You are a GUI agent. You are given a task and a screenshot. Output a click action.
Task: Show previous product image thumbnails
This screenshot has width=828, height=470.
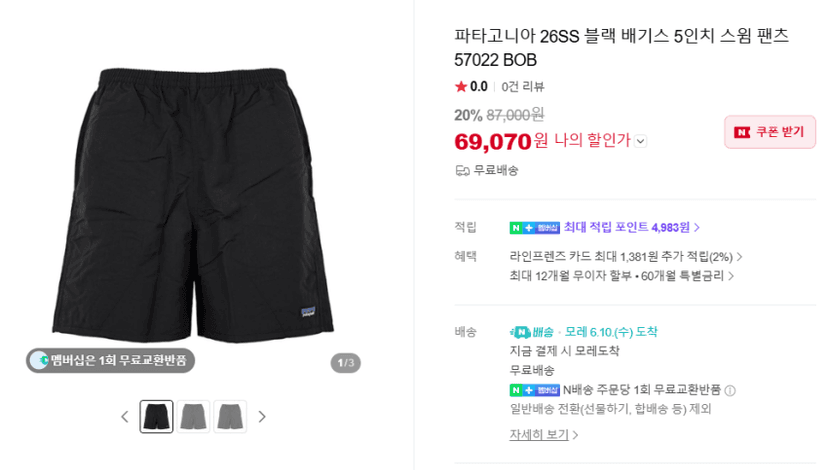click(125, 417)
